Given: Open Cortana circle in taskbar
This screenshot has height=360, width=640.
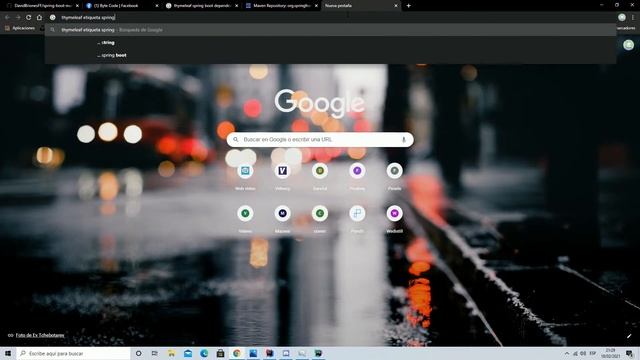Looking at the screenshot, I should point(138,353).
